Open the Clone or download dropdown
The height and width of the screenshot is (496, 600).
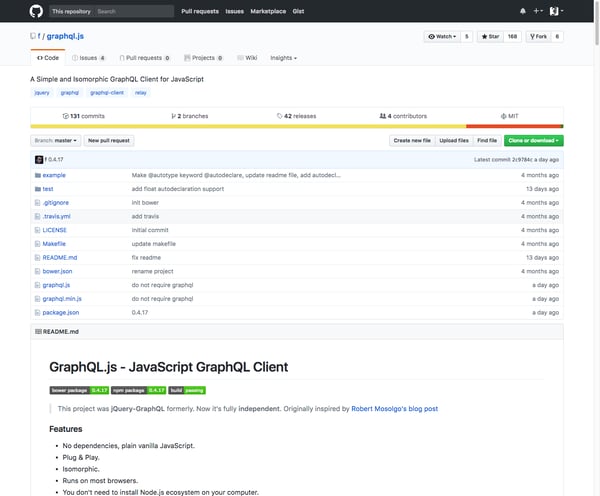[x=533, y=140]
